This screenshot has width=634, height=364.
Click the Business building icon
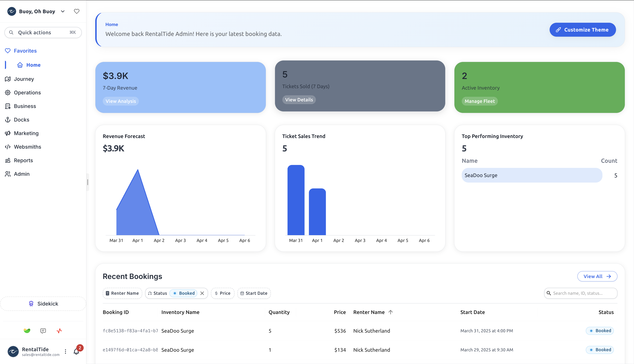point(8,106)
